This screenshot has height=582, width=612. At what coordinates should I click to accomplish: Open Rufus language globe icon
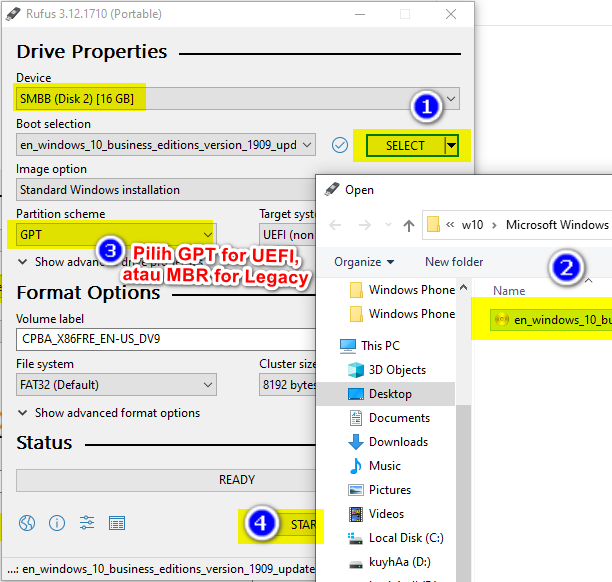pos(27,523)
